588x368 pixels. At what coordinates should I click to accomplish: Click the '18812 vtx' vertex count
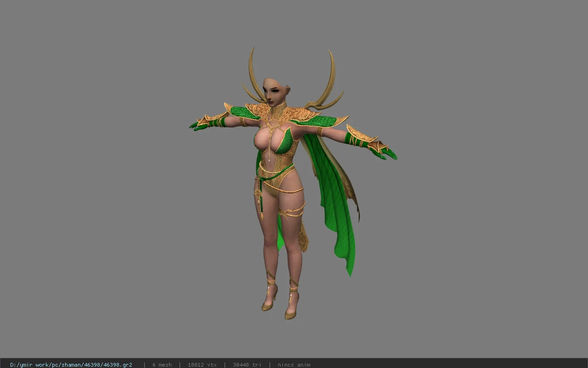click(x=202, y=365)
